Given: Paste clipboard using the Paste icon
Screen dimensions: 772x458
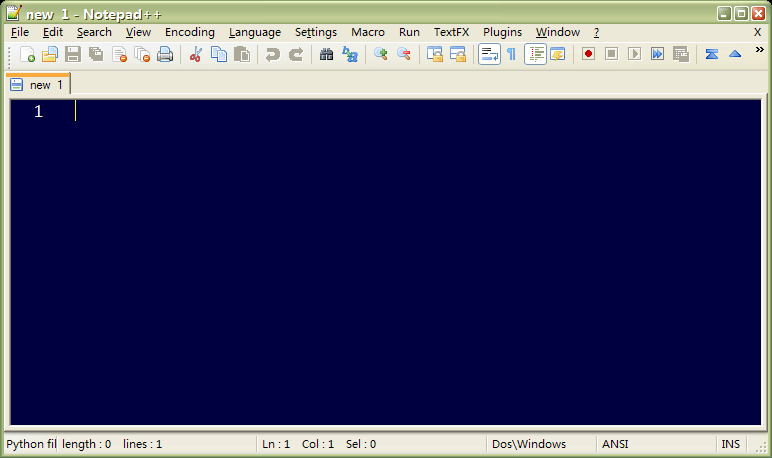Looking at the screenshot, I should click(x=242, y=54).
